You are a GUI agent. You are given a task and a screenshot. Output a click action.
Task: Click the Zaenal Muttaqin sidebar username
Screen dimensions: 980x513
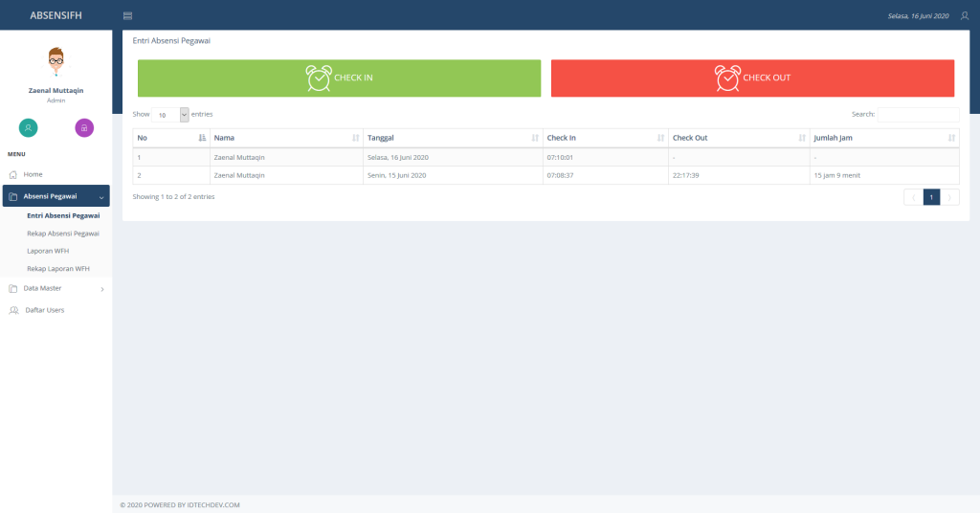point(56,91)
